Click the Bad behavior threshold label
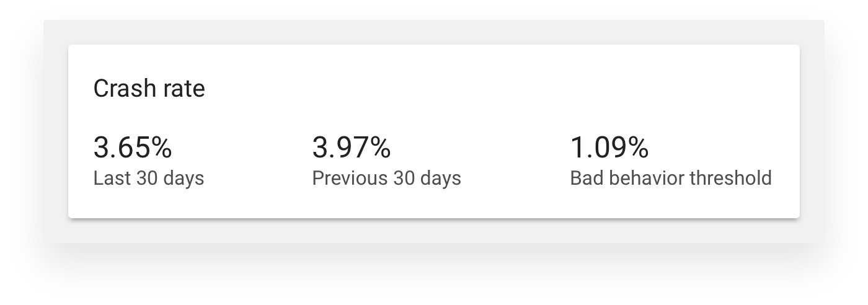This screenshot has height=305, width=868. [x=670, y=179]
